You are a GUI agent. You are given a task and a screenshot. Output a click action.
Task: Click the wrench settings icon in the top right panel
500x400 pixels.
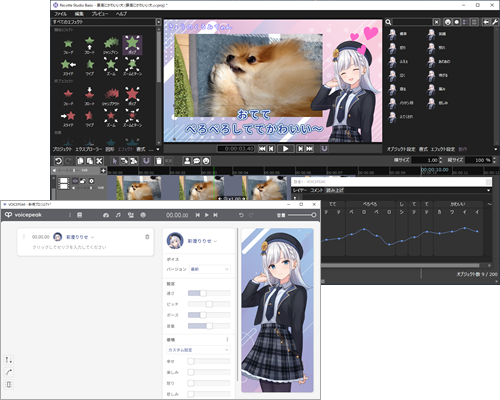coord(495,22)
